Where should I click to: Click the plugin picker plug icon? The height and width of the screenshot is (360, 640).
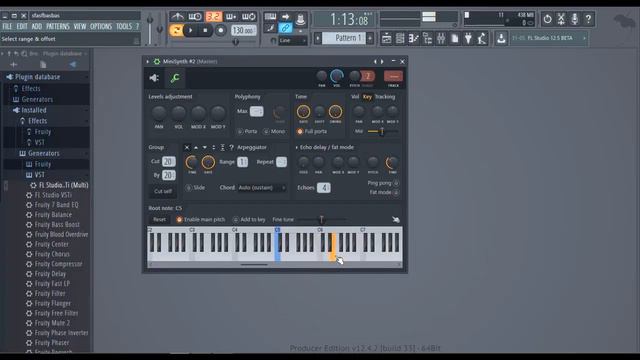(468, 39)
